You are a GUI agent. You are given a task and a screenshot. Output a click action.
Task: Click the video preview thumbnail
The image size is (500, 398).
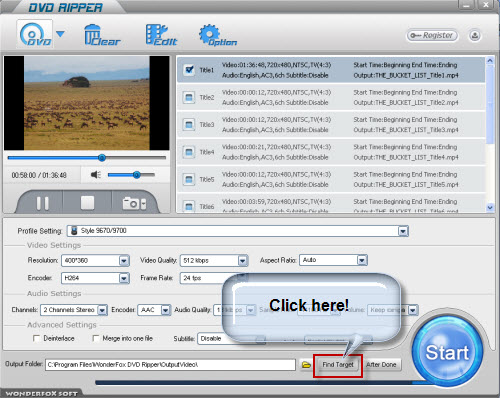(87, 103)
